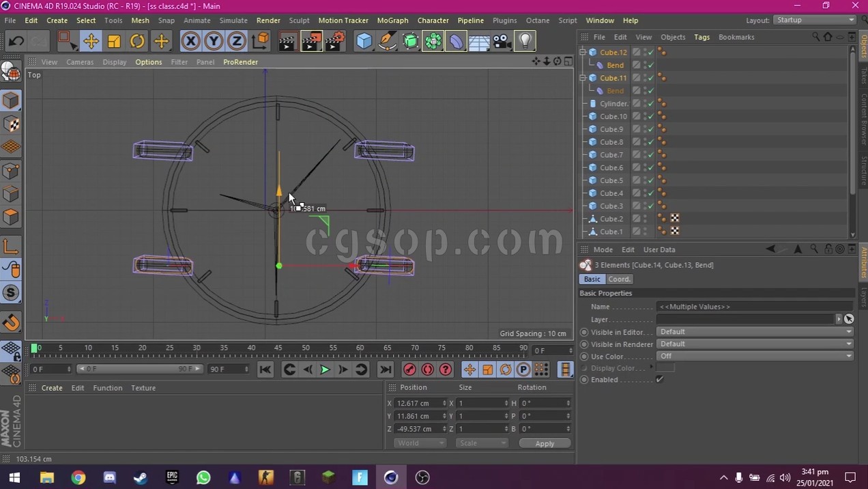The height and width of the screenshot is (489, 868).
Task: Click the Camera object icon
Action: pos(502,42)
